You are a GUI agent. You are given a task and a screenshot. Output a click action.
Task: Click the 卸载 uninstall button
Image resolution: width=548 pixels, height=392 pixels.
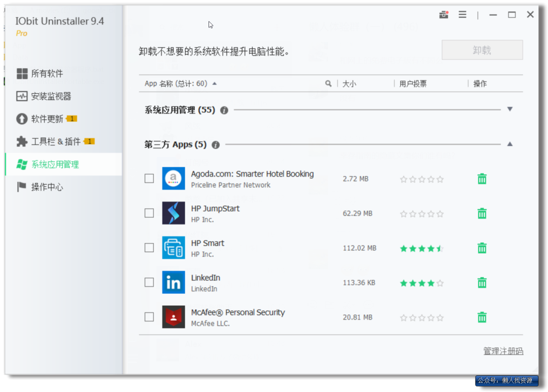[483, 50]
